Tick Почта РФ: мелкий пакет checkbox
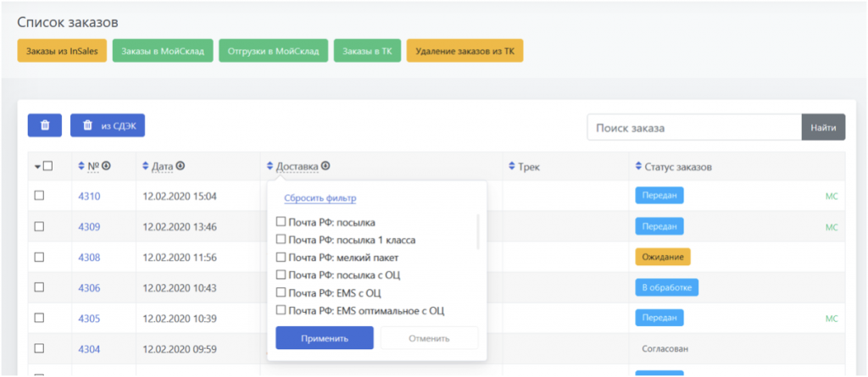868x377 pixels. (281, 258)
